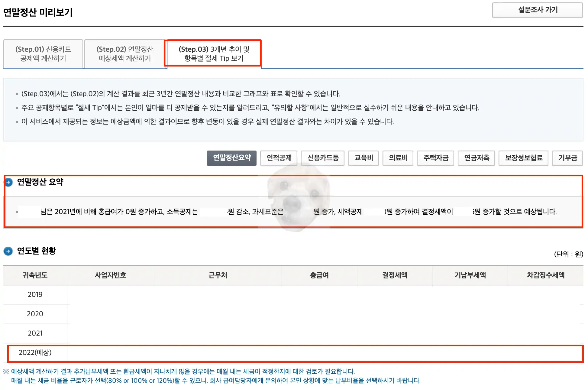Select the Step.03 3개년 추이 tab
588x390 pixels.
pos(213,54)
